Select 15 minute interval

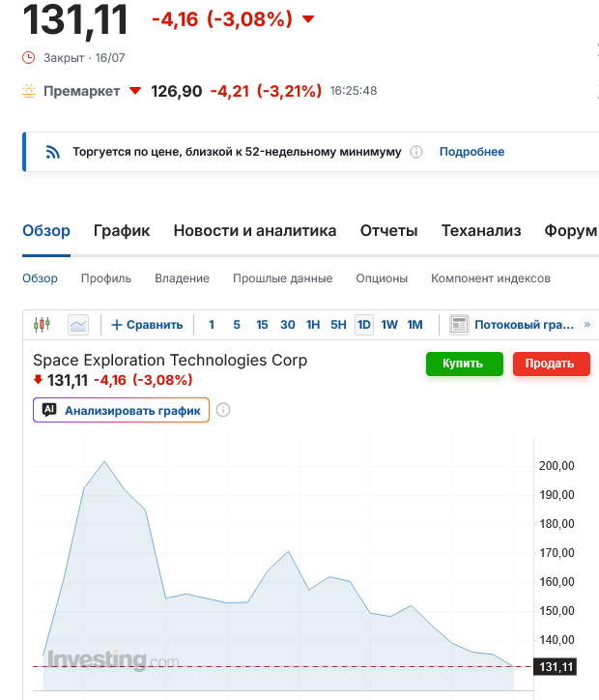pyautogui.click(x=262, y=325)
